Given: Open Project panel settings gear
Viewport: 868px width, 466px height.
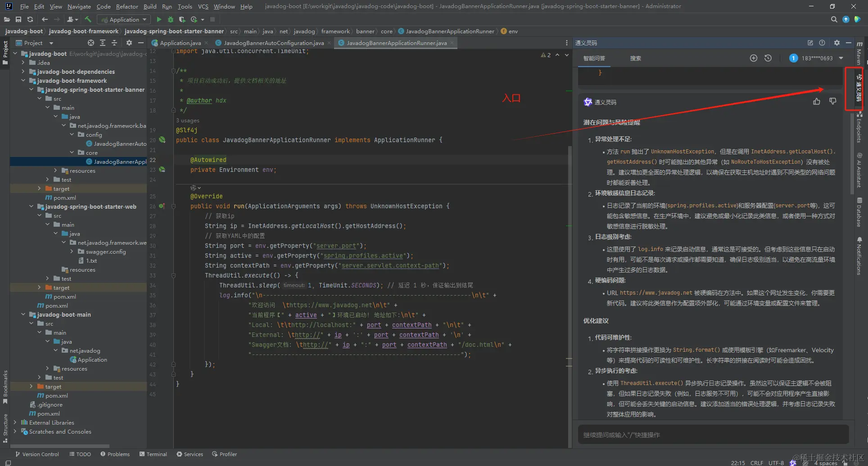Looking at the screenshot, I should 129,43.
